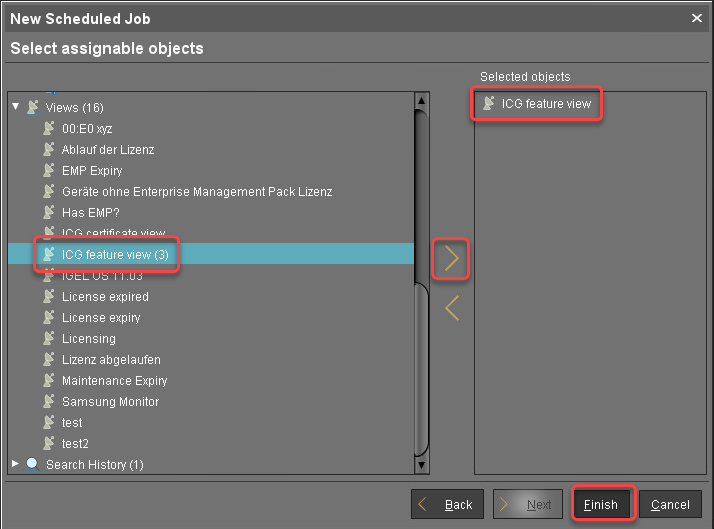Select Geräte ohne Enterprise Management Pack Lizenz

pos(196,191)
